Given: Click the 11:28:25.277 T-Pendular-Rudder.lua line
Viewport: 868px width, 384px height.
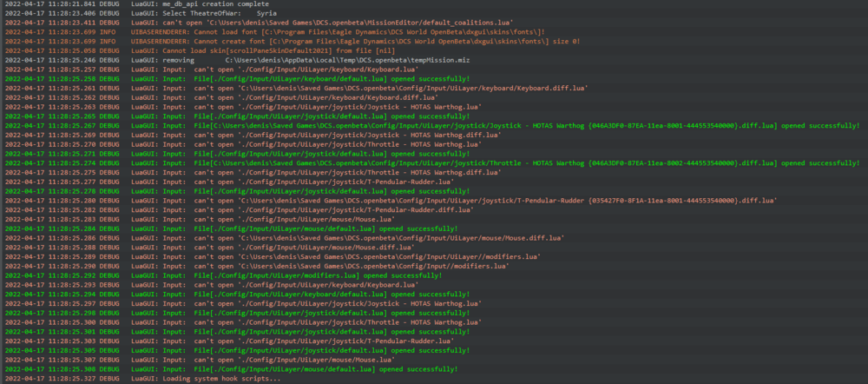Looking at the screenshot, I should (229, 182).
